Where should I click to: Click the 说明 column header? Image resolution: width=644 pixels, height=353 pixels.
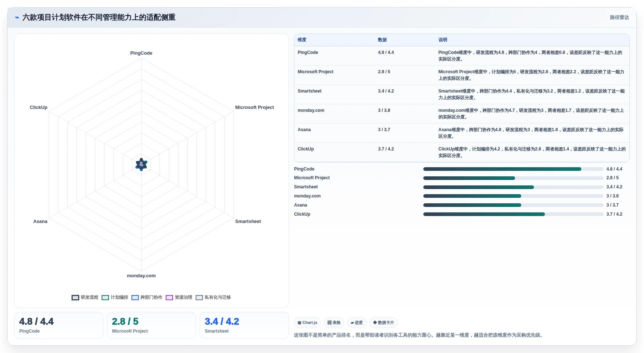[443, 40]
